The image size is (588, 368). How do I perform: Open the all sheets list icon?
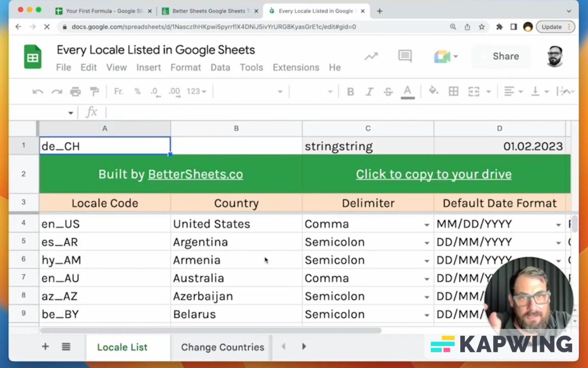(66, 346)
